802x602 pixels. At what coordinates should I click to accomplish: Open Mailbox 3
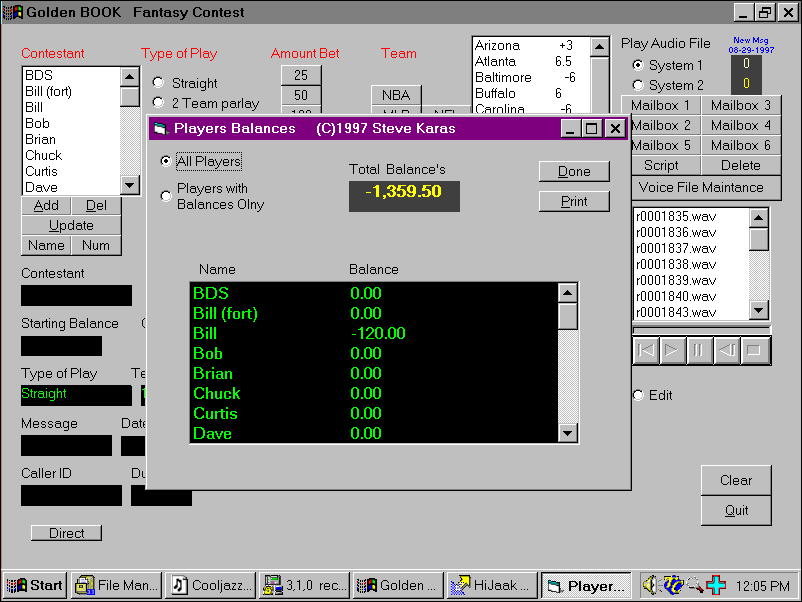741,105
